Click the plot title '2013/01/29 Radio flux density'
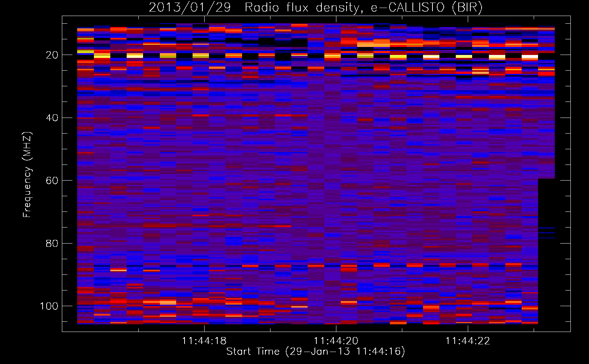 (316, 7)
